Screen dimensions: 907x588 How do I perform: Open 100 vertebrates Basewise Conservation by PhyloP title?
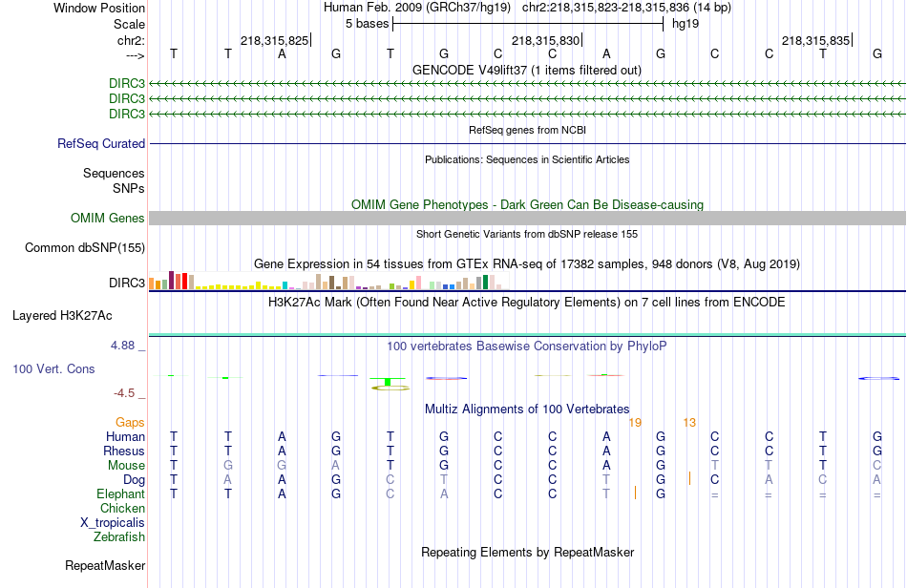(527, 346)
